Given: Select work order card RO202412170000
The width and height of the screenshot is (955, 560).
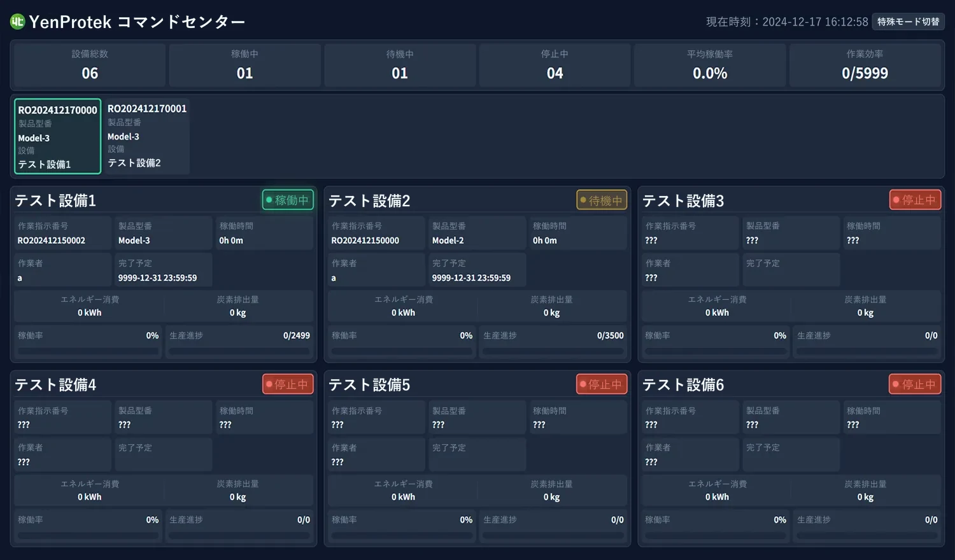Looking at the screenshot, I should (x=58, y=136).
